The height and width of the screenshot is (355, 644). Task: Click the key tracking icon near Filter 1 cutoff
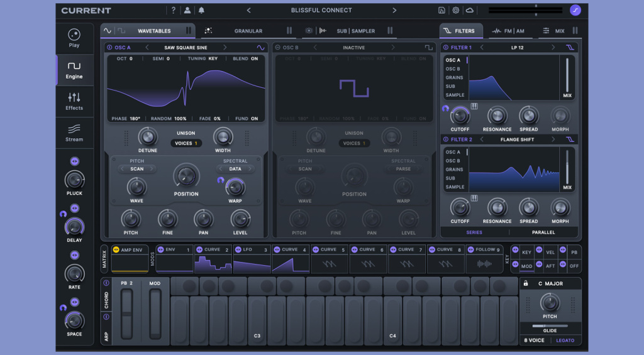tap(474, 106)
